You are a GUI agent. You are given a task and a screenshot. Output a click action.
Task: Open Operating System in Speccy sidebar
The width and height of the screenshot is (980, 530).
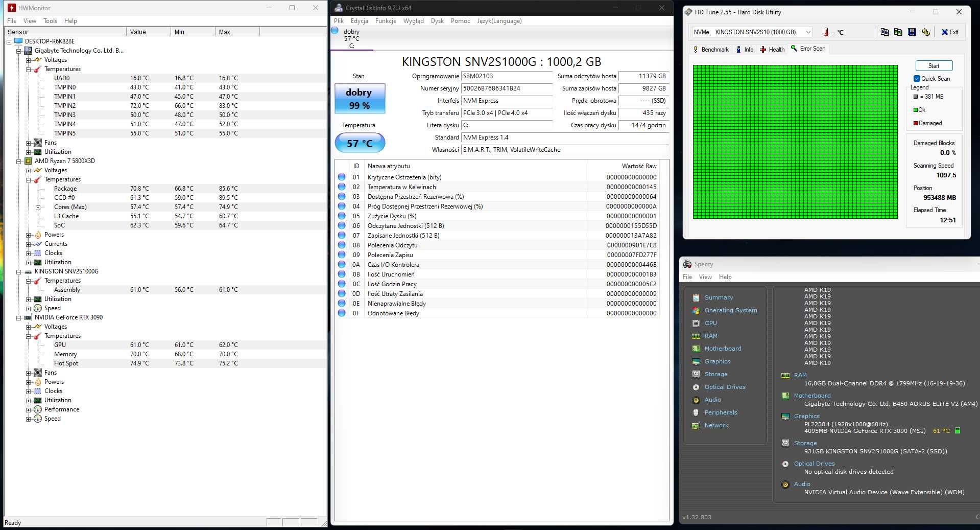pos(730,310)
